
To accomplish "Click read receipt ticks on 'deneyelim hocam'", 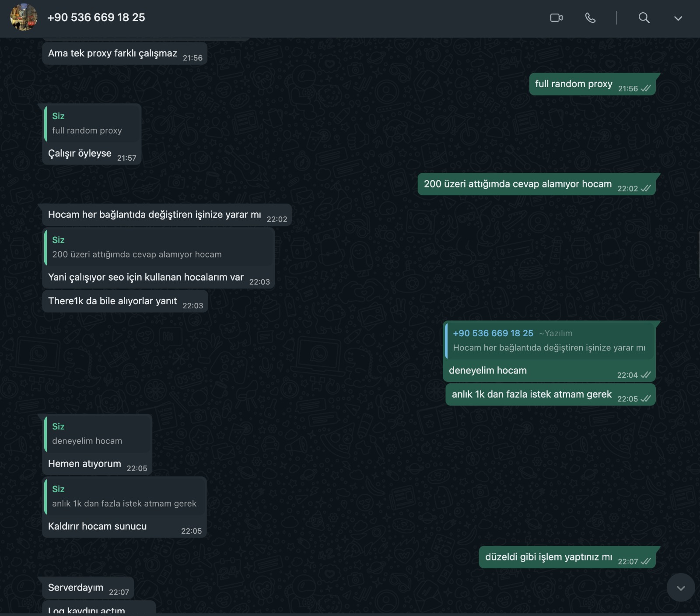I will 646,375.
